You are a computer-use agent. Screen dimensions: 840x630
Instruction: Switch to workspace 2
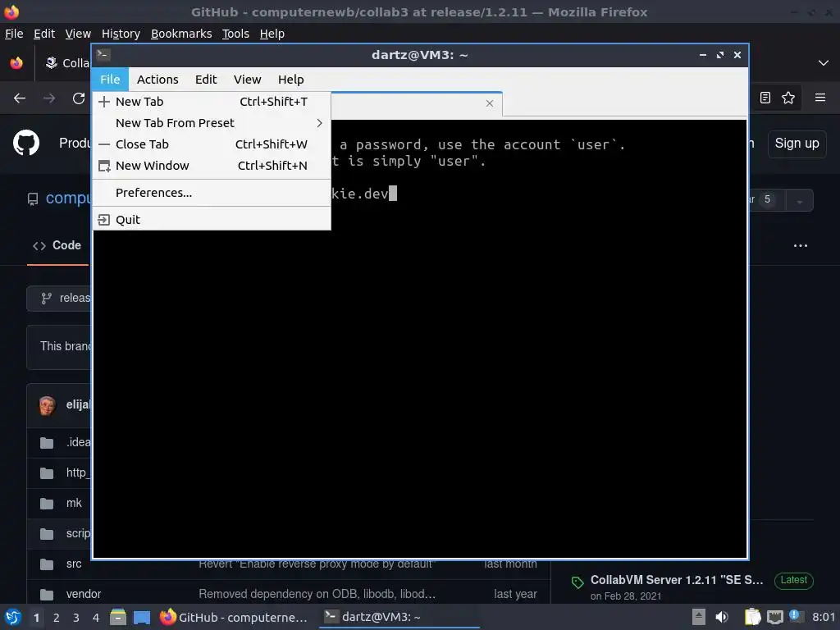click(57, 618)
